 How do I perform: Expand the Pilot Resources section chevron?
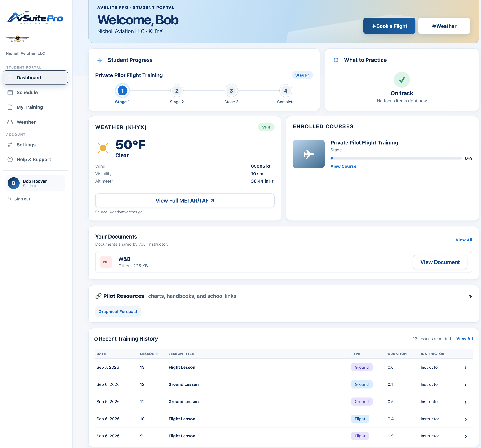[470, 297]
